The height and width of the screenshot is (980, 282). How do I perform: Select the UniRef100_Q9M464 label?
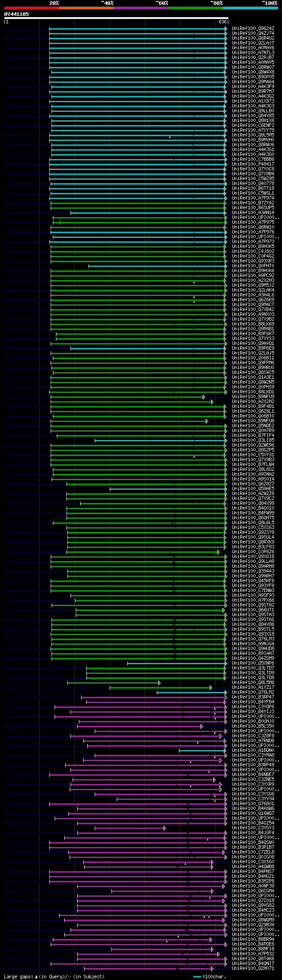click(253, 81)
